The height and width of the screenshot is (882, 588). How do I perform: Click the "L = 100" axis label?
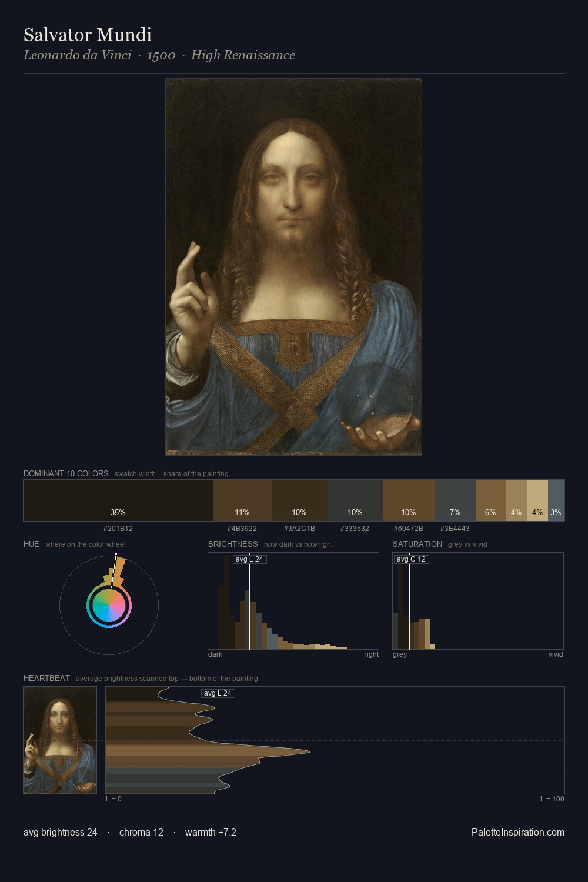[x=552, y=799]
